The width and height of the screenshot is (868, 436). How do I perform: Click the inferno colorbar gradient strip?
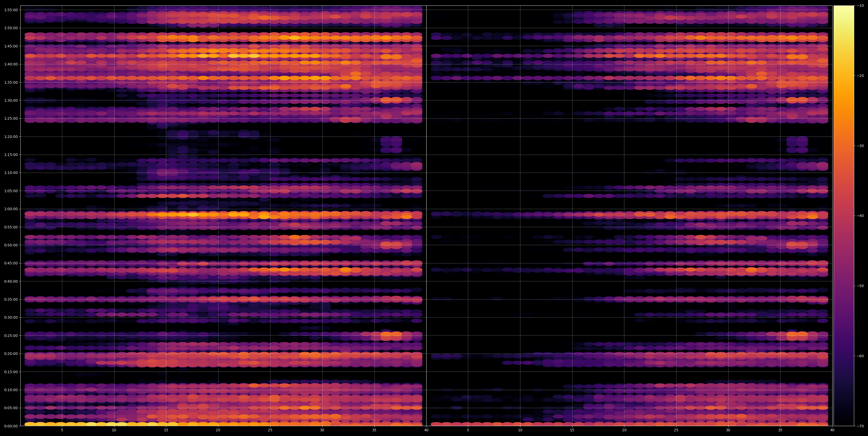pos(844,216)
